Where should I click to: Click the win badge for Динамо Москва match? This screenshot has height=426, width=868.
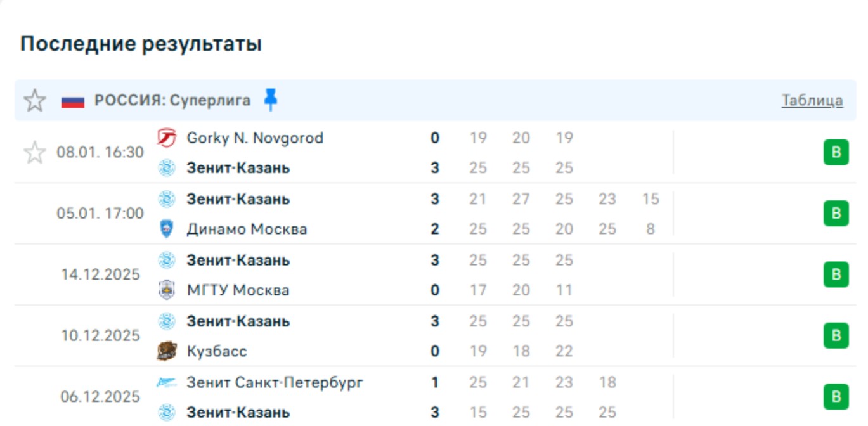click(836, 214)
